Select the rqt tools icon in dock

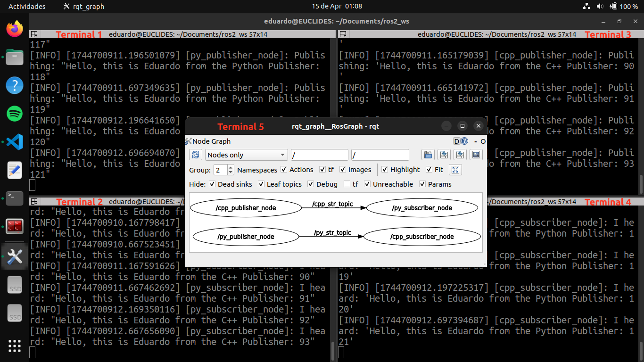click(15, 256)
